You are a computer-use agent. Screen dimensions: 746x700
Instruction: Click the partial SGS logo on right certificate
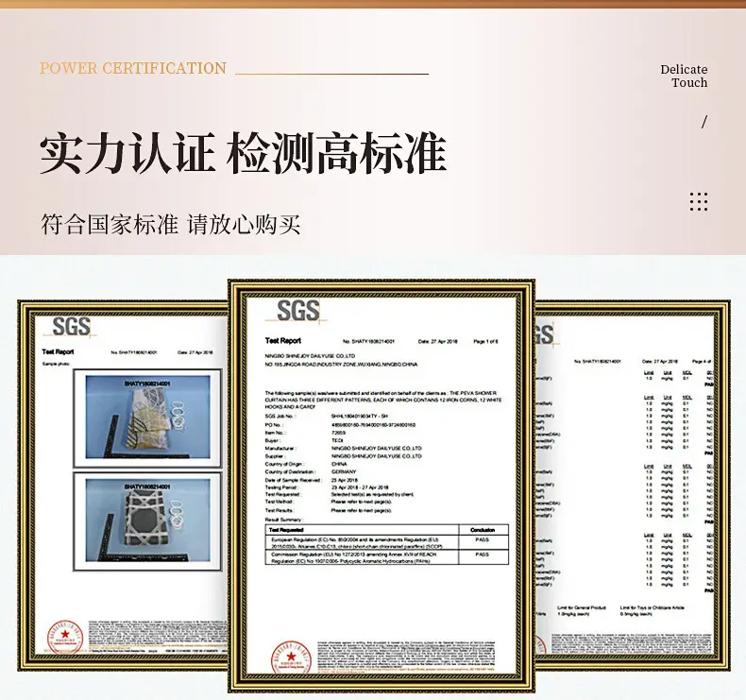[x=545, y=334]
